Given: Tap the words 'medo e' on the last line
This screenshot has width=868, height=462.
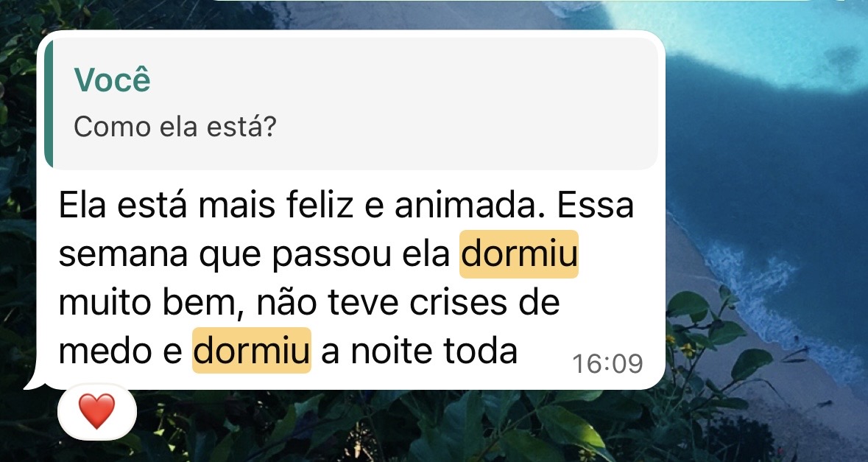Looking at the screenshot, I should [x=120, y=351].
